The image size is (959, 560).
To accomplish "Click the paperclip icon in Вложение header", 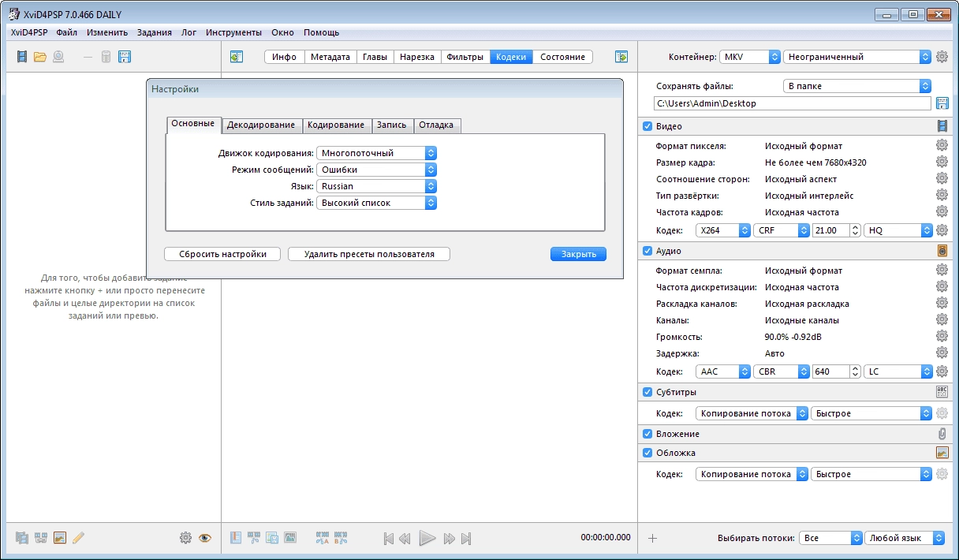I will tap(942, 434).
